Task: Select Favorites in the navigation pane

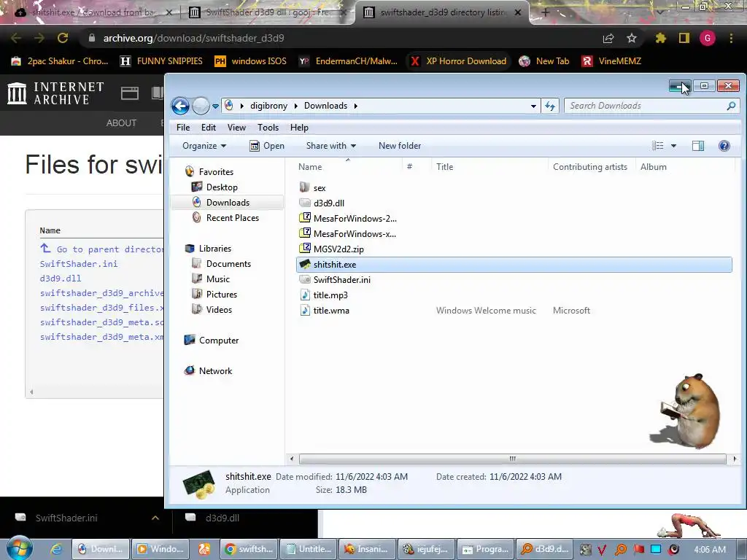Action: 216,172
